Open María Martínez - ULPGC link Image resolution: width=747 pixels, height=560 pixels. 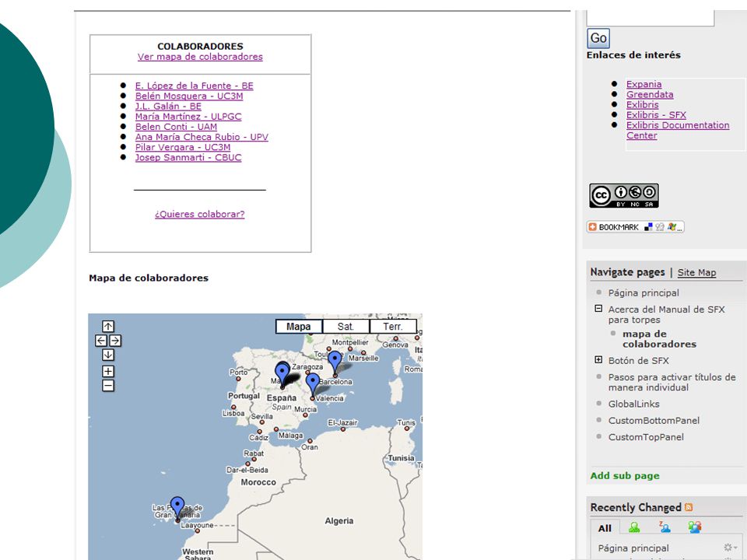(188, 116)
